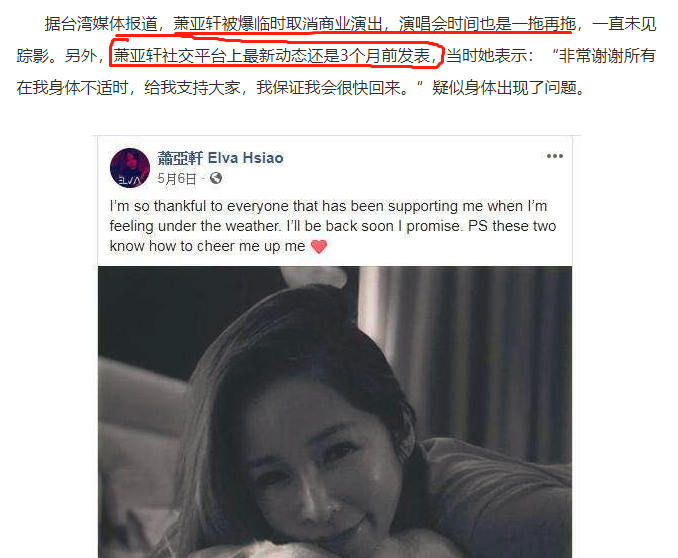Click the underlined text 萧亚轩被爆临时取消商业演出
Screen dimensions: 678x558
coord(278,24)
